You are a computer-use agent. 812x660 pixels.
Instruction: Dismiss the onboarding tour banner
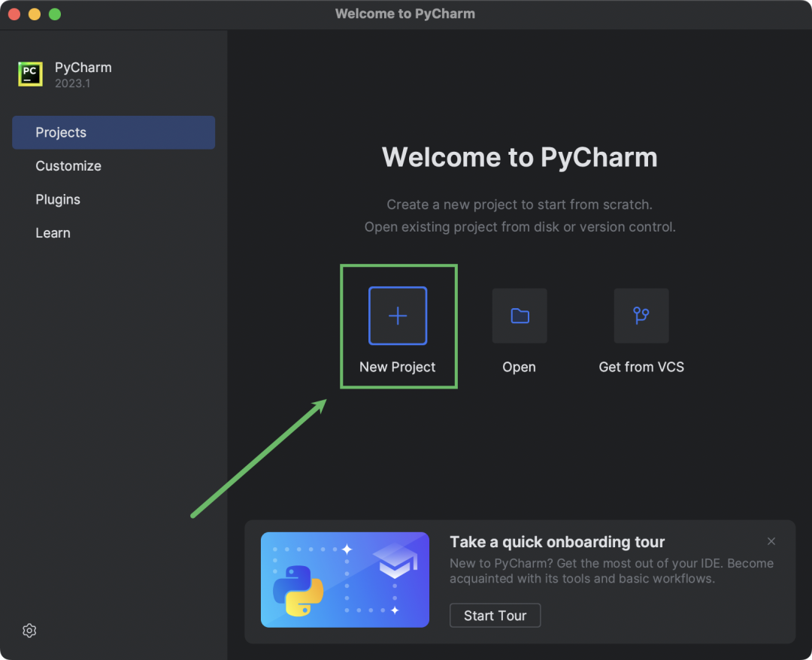coord(771,541)
